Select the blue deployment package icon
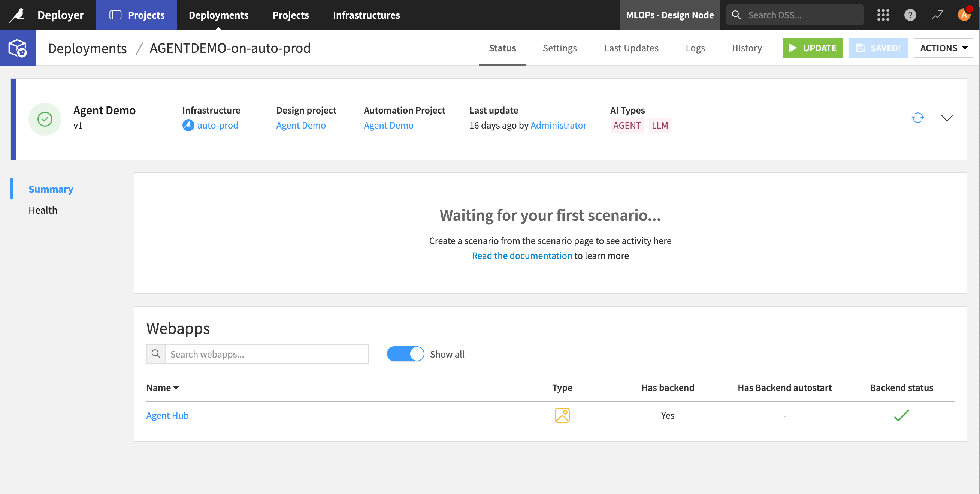This screenshot has width=980, height=494. point(18,48)
